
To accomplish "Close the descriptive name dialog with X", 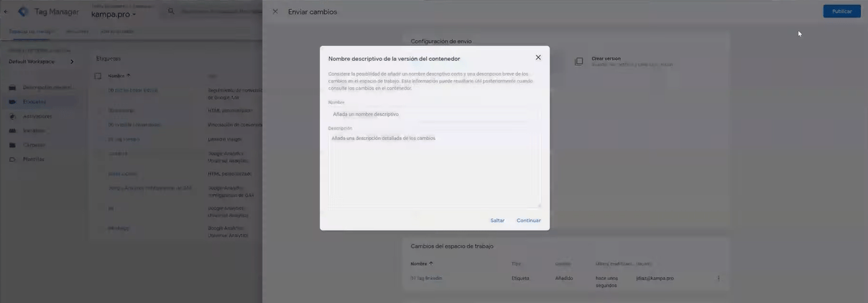I will tap(538, 57).
